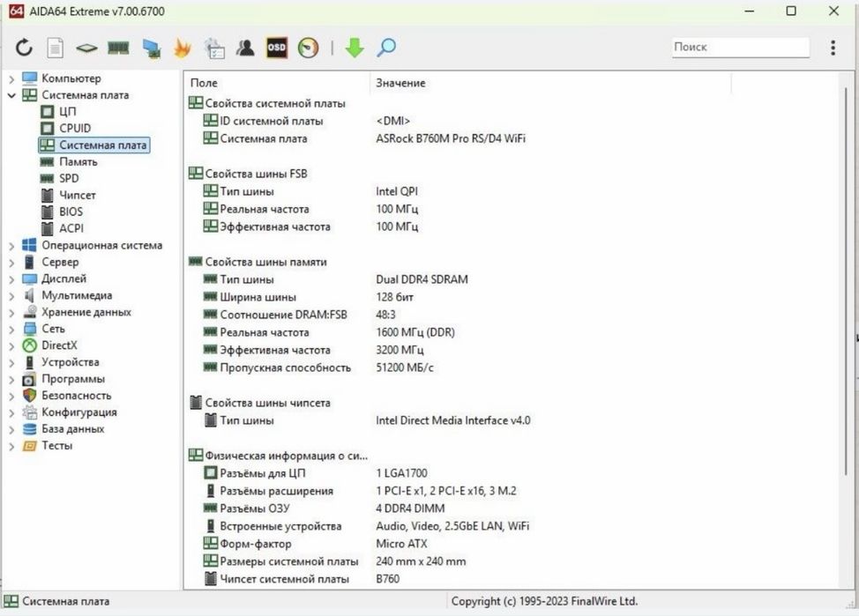This screenshot has height=616, width=859.
Task: Click the Xbox icon beside DirectX
Action: 29,345
